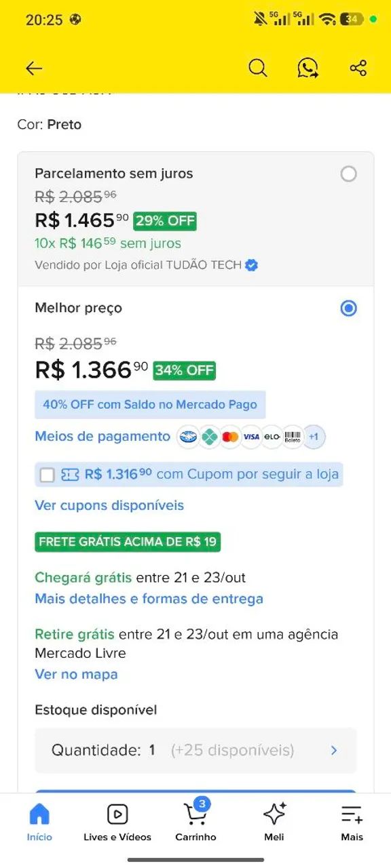Go to the Início tab

[39, 822]
